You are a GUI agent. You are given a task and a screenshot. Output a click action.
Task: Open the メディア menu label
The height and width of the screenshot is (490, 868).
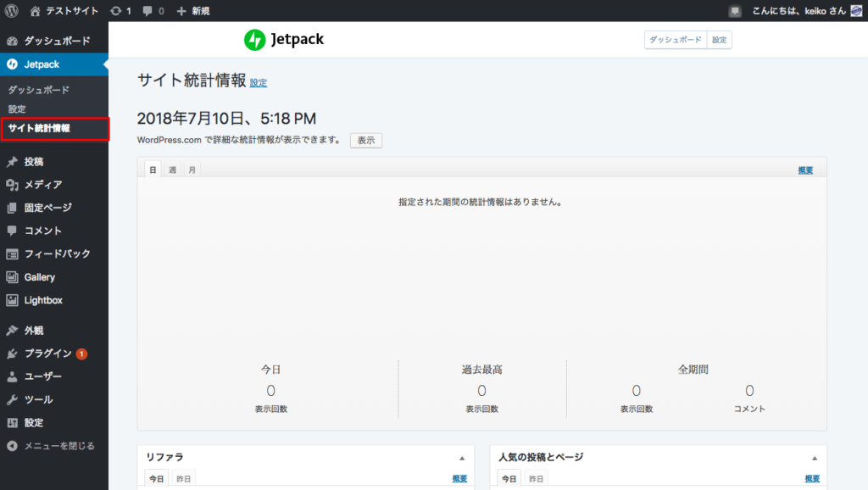click(x=43, y=185)
